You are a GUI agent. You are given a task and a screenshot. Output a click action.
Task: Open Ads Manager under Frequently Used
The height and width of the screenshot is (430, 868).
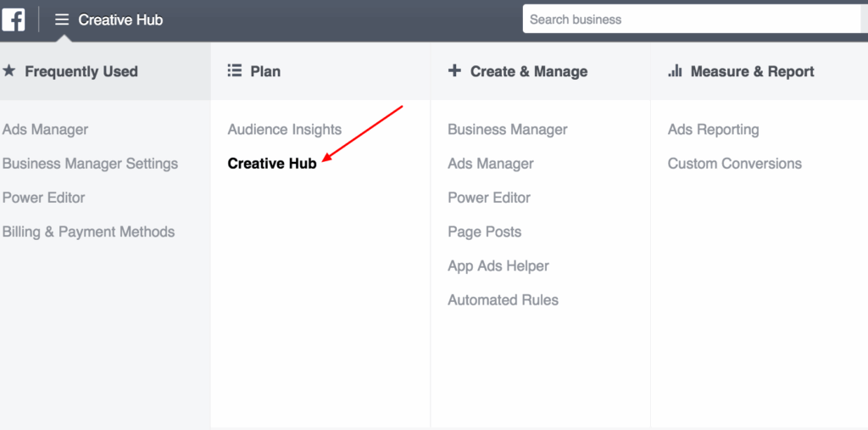46,130
